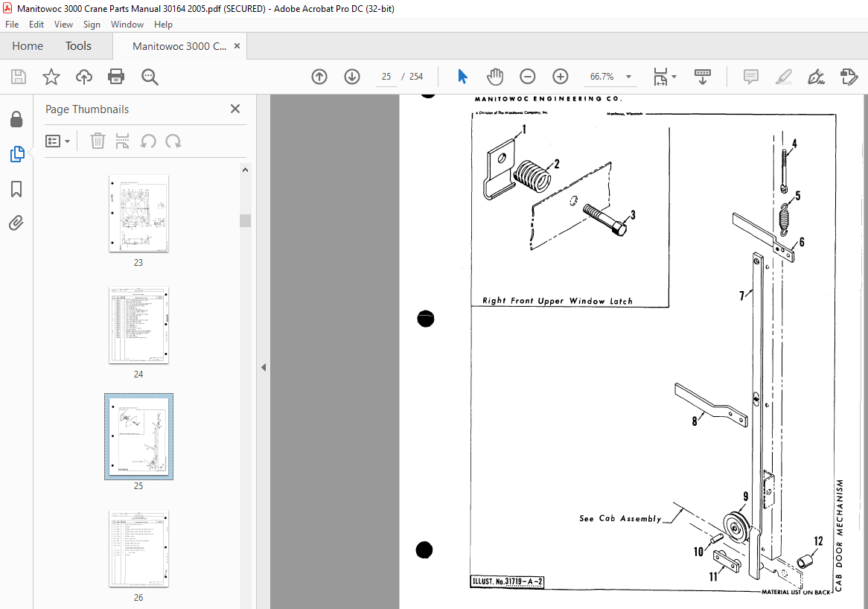The image size is (868, 609).
Task: Activate the hand pan tool
Action: point(494,77)
